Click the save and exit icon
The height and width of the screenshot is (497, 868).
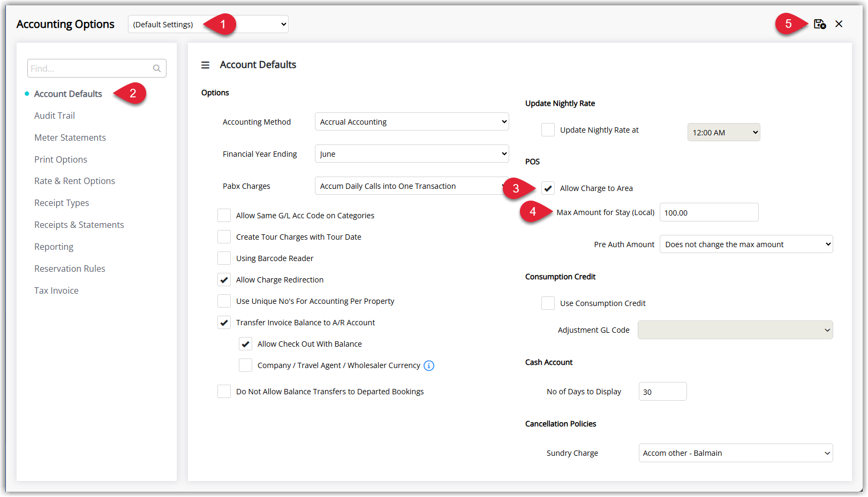point(819,24)
